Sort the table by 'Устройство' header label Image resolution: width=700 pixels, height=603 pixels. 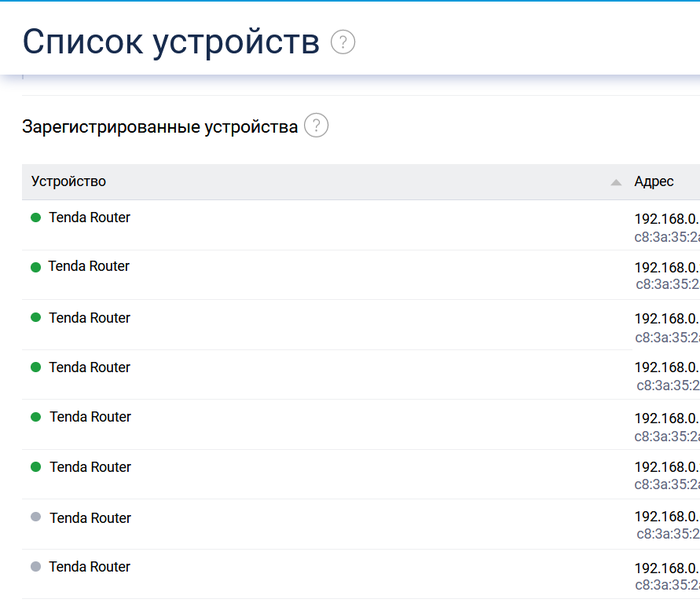tap(69, 181)
